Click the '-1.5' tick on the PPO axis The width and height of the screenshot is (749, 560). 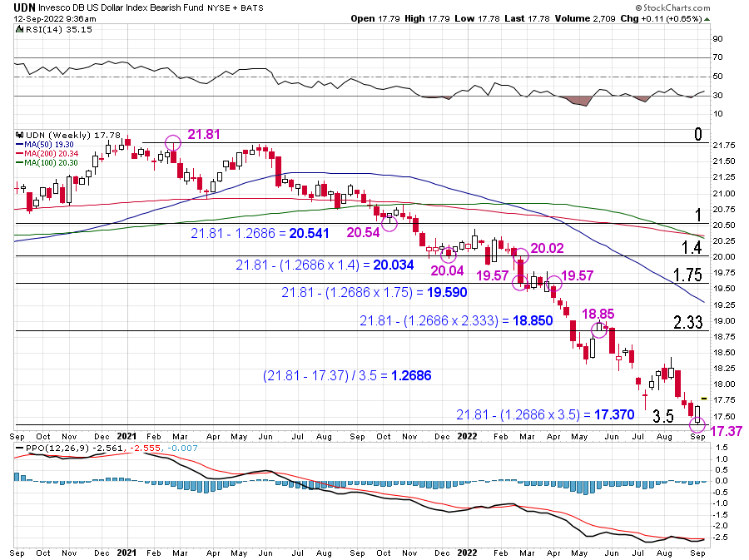coord(721,514)
